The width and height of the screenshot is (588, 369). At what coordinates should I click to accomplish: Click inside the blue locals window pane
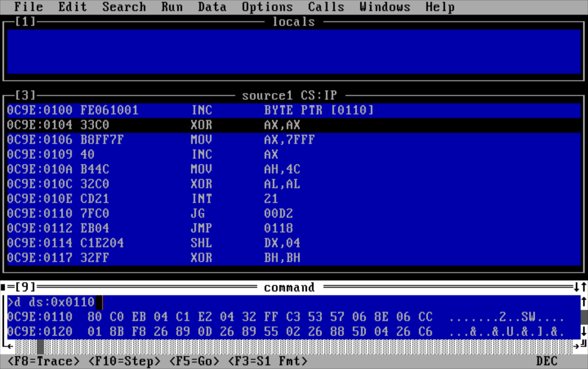pos(294,52)
